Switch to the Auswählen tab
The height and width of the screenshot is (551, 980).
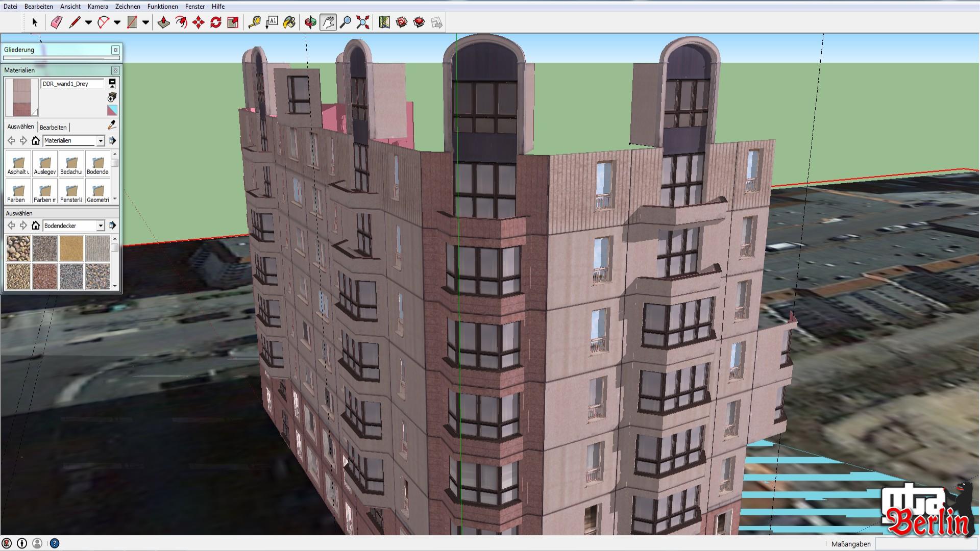(20, 127)
